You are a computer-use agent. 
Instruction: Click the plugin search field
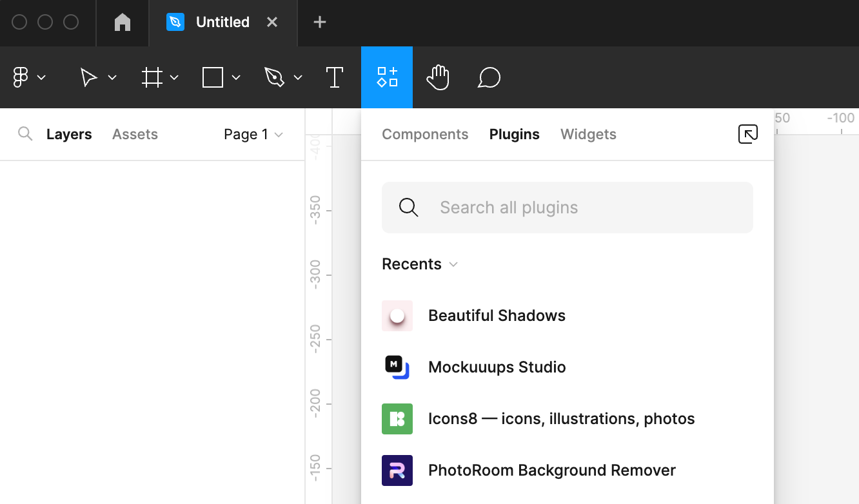coord(568,208)
